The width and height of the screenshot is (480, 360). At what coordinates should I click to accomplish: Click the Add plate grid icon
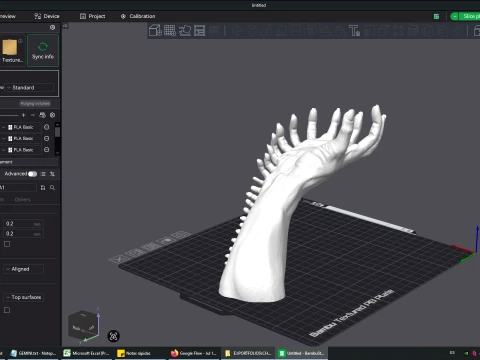170,31
